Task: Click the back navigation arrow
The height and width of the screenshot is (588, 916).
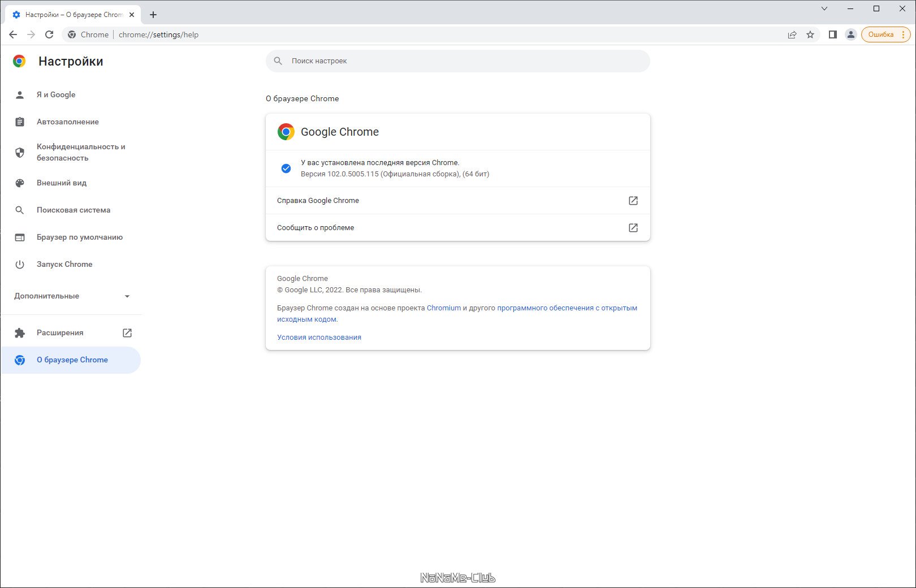Action: pyautogui.click(x=13, y=34)
